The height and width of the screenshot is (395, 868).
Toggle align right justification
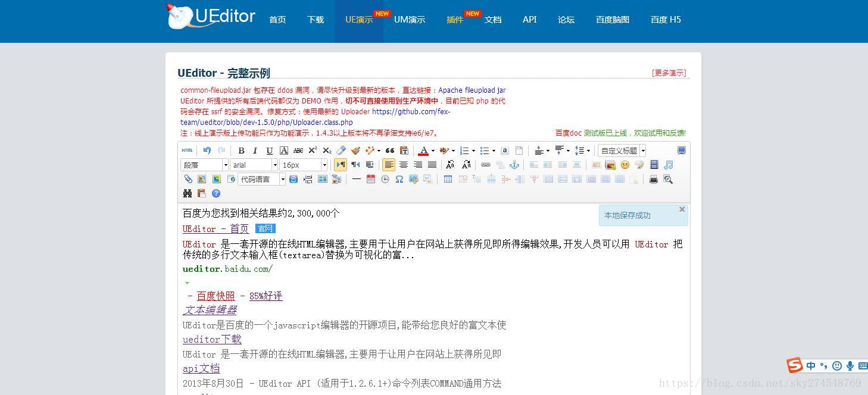coord(418,165)
